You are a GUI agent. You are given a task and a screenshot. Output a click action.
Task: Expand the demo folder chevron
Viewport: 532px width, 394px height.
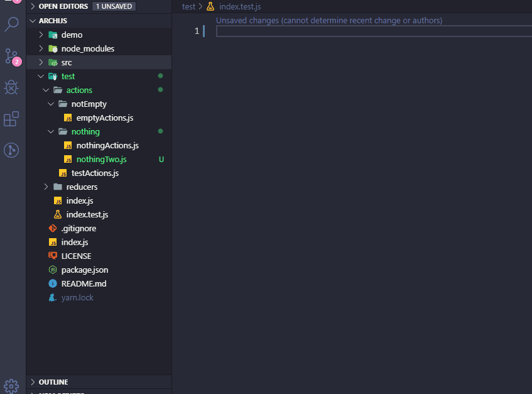[x=41, y=35]
